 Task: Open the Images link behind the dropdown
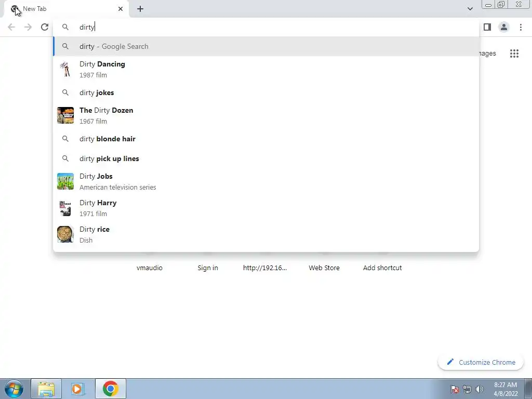(487, 54)
